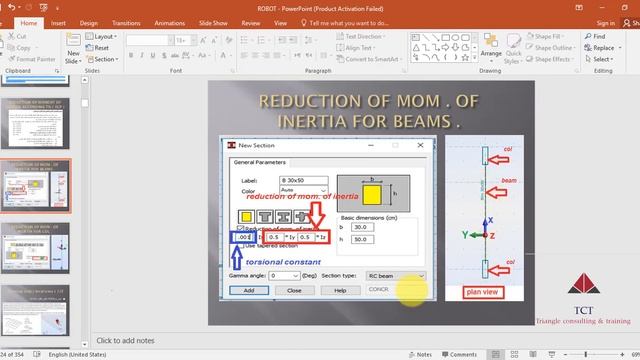Expand the font name combo box
Viewport: 640px width, 360px height.
tap(171, 40)
